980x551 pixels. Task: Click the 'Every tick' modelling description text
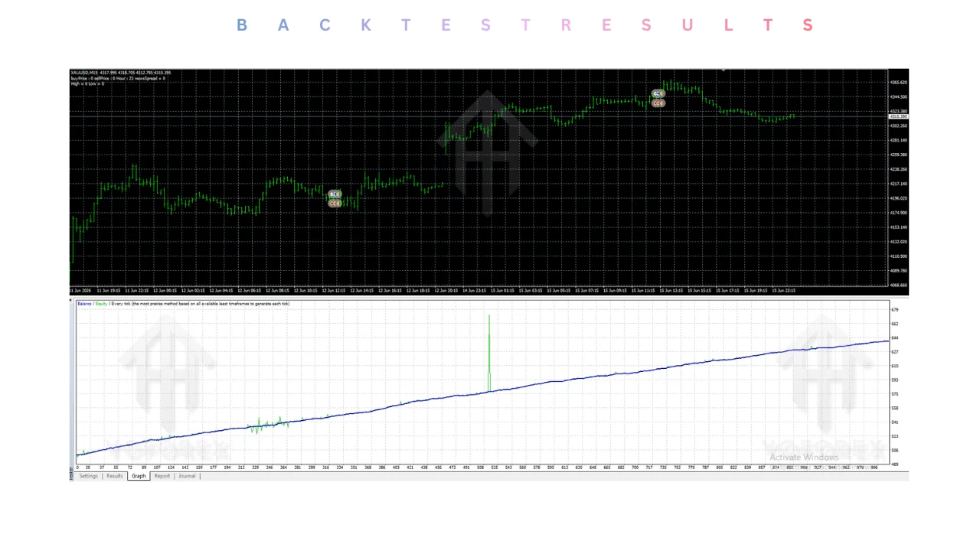point(200,304)
